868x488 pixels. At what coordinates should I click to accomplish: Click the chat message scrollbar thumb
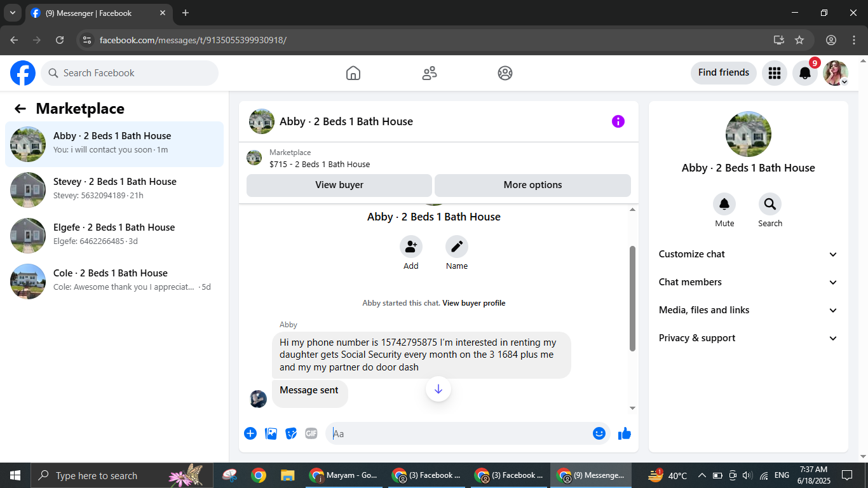[x=632, y=299]
